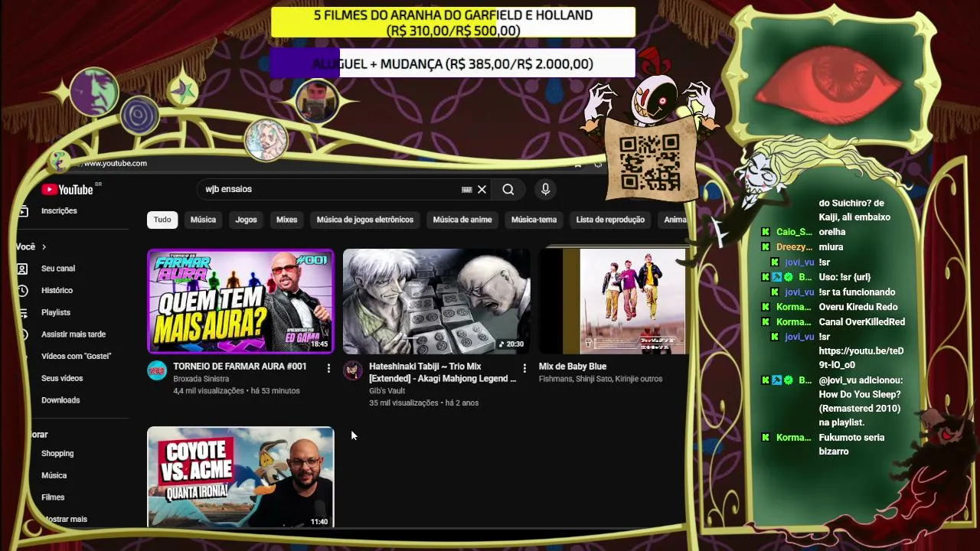Open the Quem Tem Mais Aura thumbnail

point(240,301)
